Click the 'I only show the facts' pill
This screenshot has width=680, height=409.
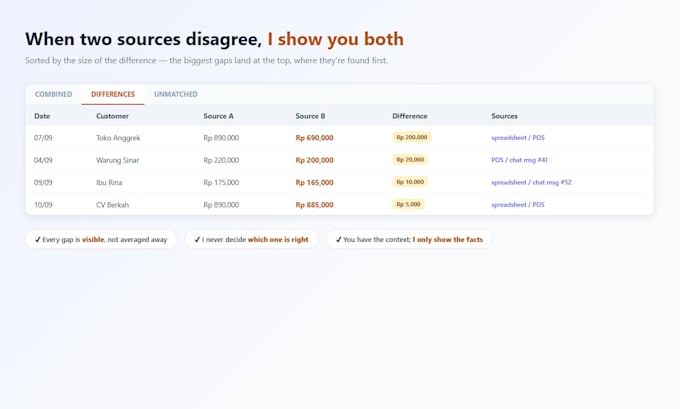[409, 239]
